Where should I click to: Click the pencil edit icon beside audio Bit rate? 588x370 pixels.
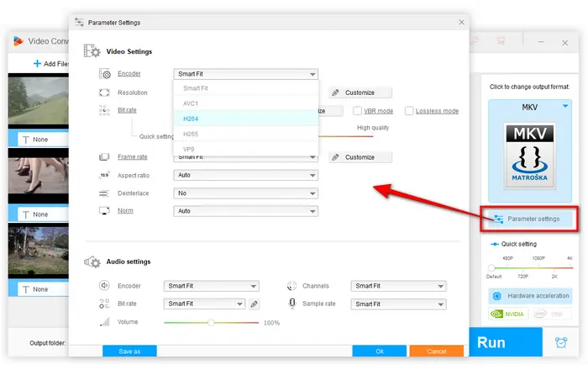point(254,304)
